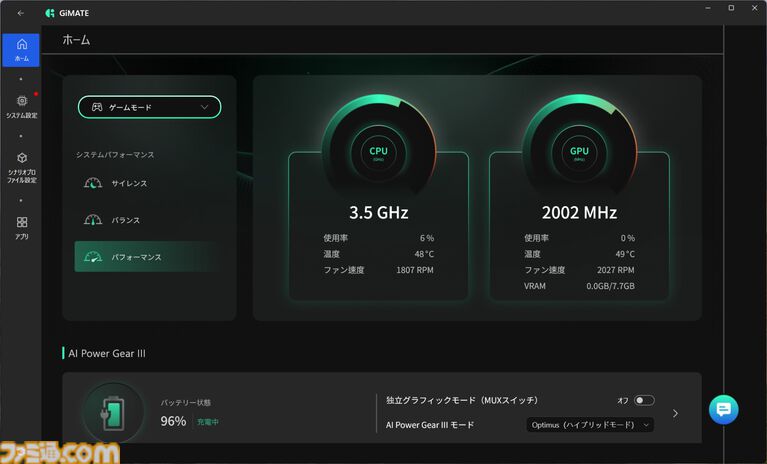Click the VRAM 0.0GB/7.7GB value

(610, 286)
